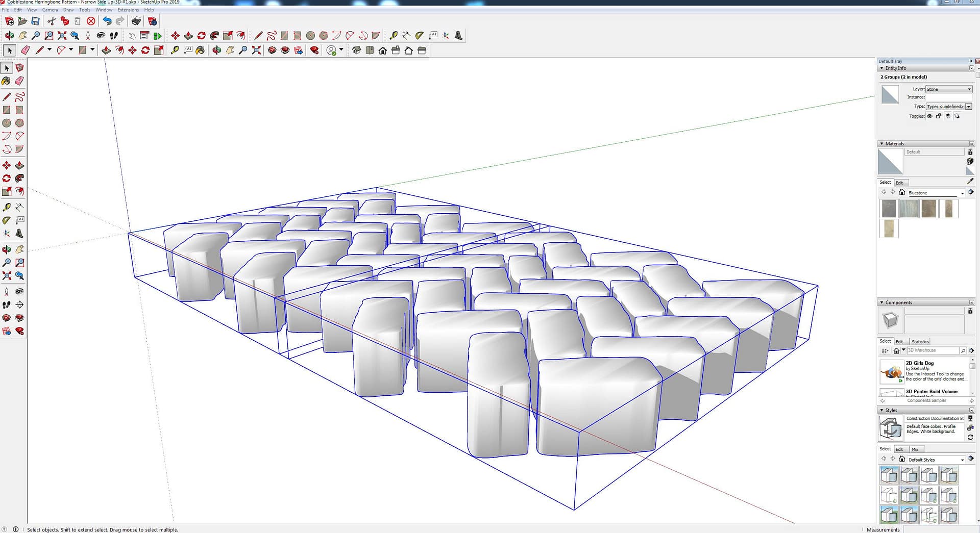980x533 pixels.
Task: Toggle the cast shadows icon in Entity Info
Action: pos(948,116)
